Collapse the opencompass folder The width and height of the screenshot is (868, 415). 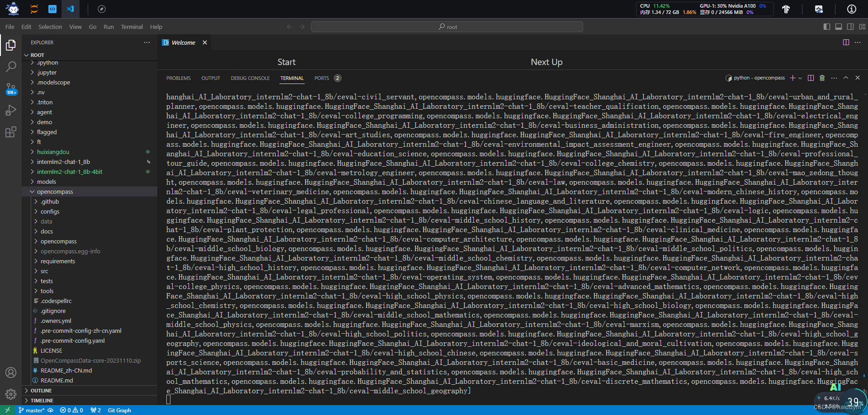point(90,191)
